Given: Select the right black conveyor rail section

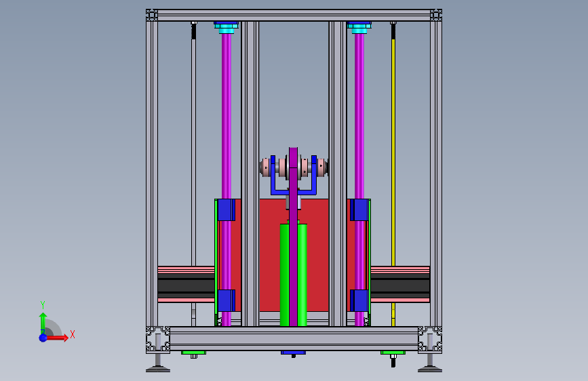Looking at the screenshot, I should tap(400, 286).
